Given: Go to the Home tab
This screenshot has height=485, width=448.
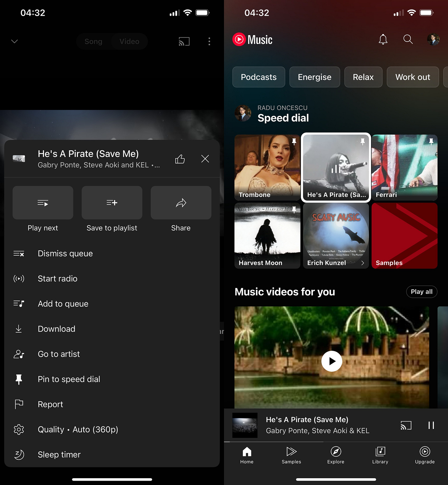Looking at the screenshot, I should [247, 455].
